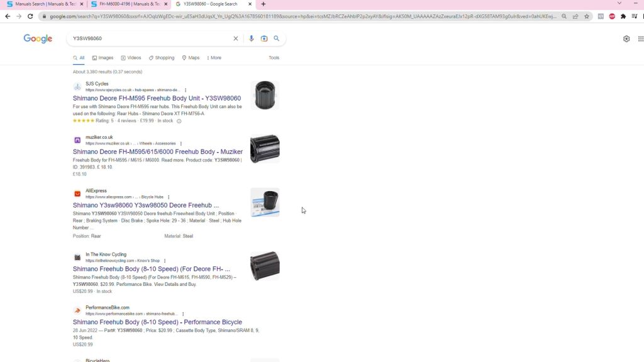Open Shimano Freehub Body For Deore FH link
Screen dimensions: 644x362
coord(151,269)
